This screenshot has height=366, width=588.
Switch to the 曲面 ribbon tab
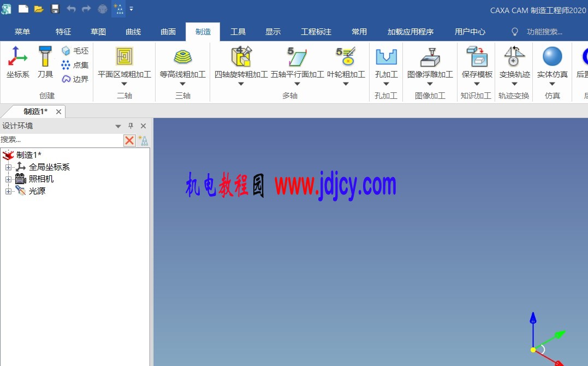click(168, 32)
